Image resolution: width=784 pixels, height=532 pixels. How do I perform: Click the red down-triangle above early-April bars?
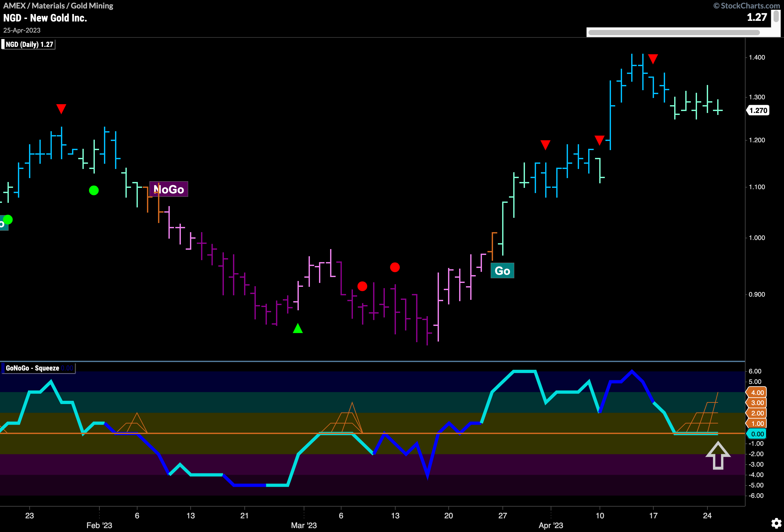click(x=545, y=145)
